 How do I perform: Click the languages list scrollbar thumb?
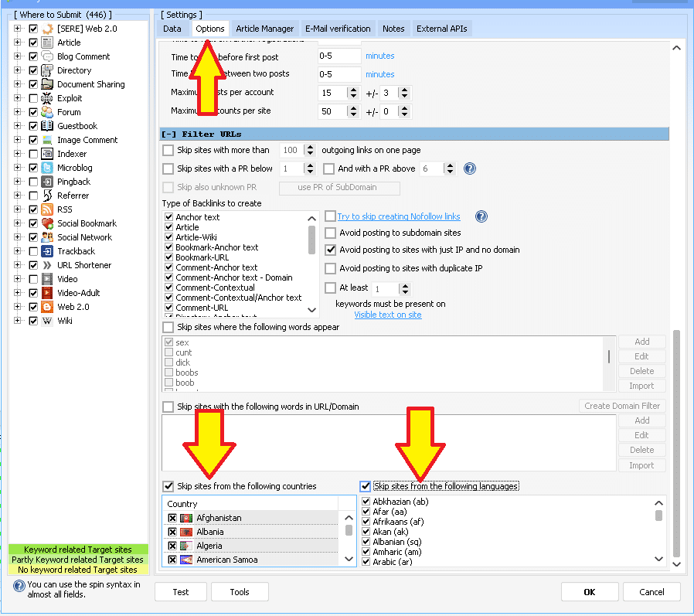coord(658,516)
